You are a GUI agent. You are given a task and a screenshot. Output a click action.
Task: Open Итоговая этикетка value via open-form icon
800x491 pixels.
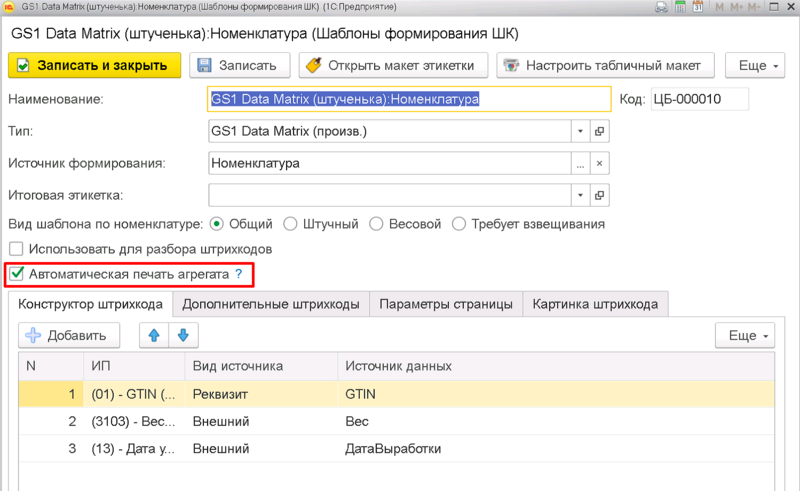click(x=599, y=195)
